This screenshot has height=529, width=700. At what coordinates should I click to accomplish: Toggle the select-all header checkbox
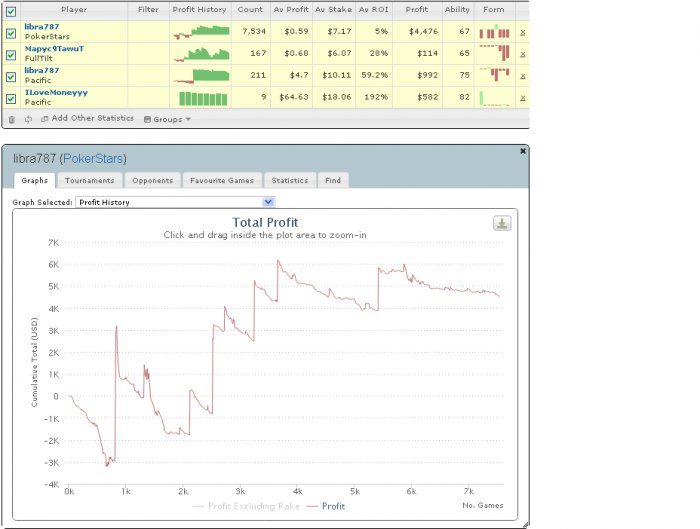[x=11, y=11]
